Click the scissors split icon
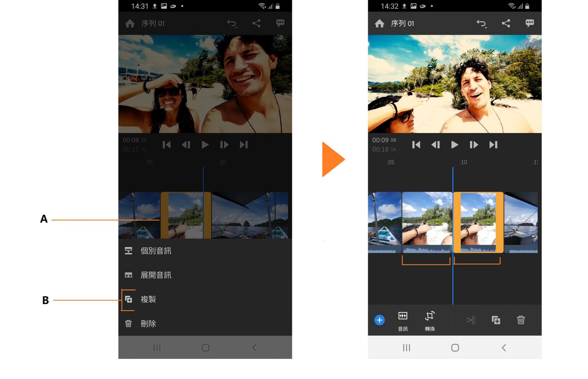 [x=471, y=320]
